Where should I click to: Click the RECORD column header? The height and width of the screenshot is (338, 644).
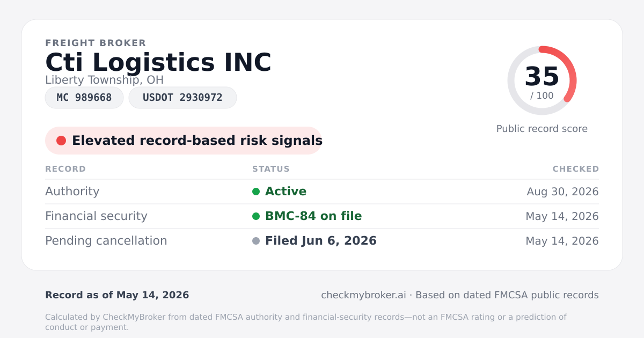coord(65,169)
